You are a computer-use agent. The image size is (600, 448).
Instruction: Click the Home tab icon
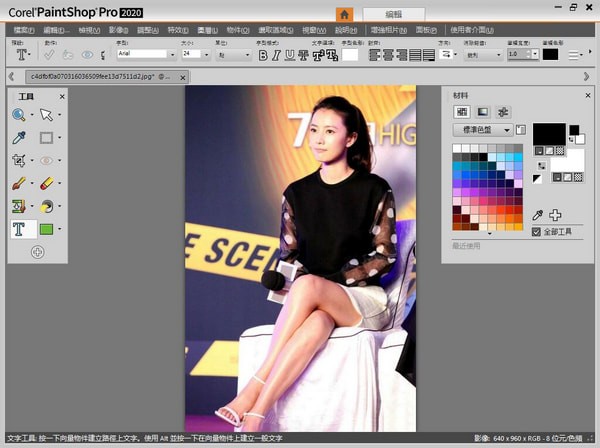(x=344, y=15)
